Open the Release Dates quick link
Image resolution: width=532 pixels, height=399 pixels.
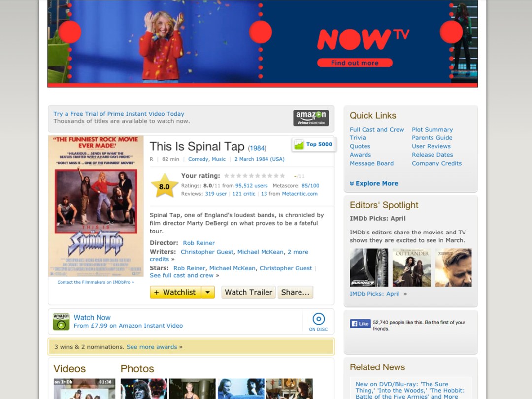click(x=432, y=155)
